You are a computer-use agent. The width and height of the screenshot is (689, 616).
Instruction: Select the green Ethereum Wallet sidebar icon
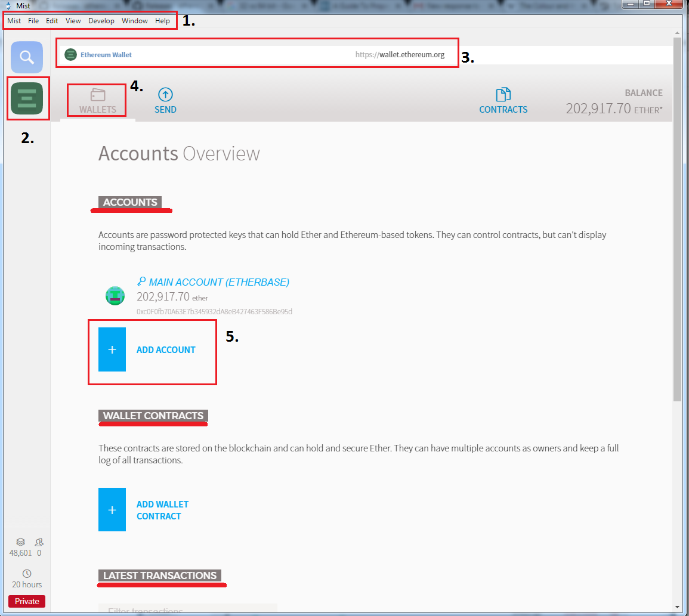[x=27, y=98]
